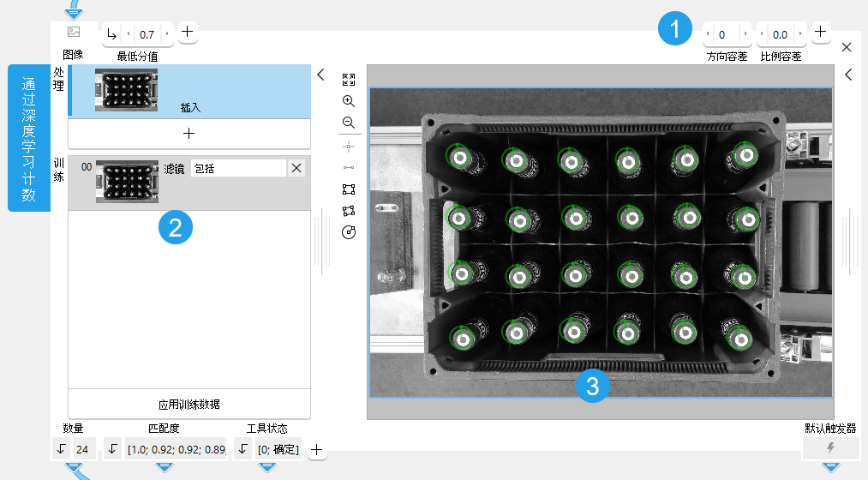
Task: Click the 默认触发器 lightning trigger icon
Action: coord(829,448)
